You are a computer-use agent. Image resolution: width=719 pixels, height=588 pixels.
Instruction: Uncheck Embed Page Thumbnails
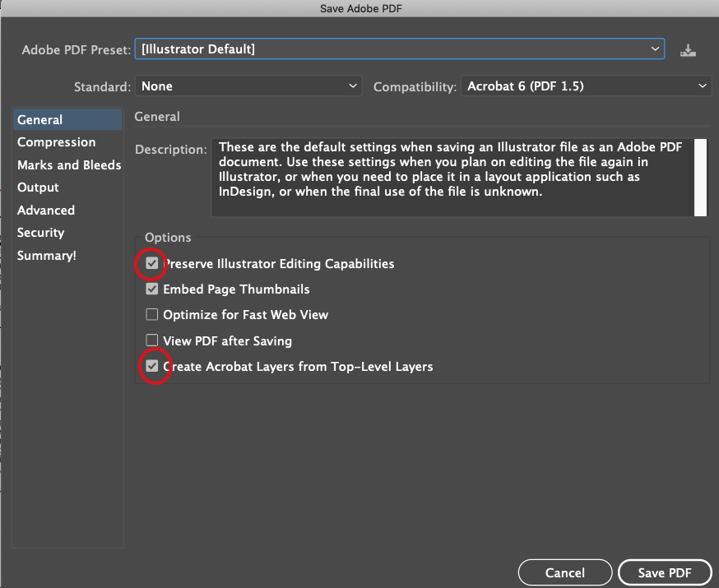tap(151, 289)
